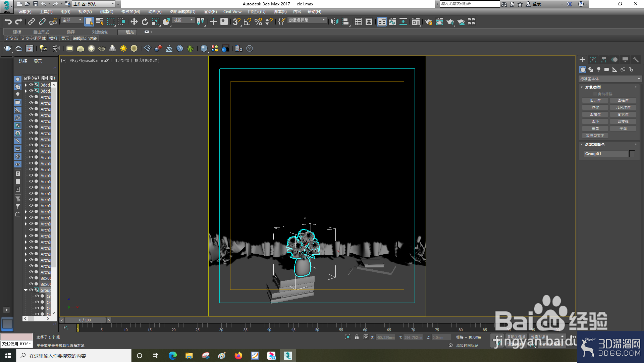This screenshot has width=644, height=363.
Task: Open the 修改器(M) menu
Action: click(131, 11)
